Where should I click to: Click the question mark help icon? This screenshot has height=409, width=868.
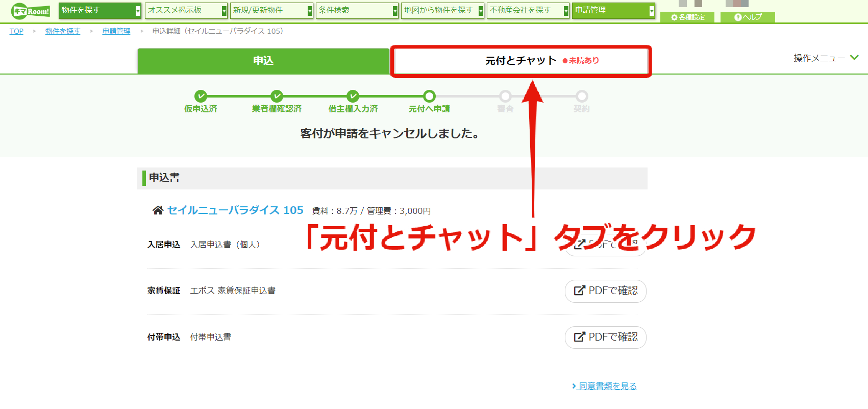737,17
